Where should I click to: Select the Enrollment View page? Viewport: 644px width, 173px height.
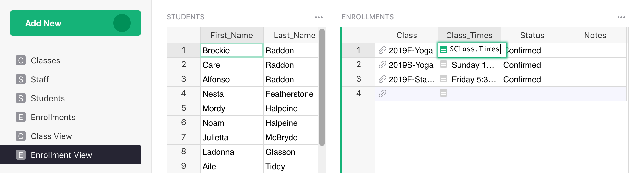coord(70,155)
